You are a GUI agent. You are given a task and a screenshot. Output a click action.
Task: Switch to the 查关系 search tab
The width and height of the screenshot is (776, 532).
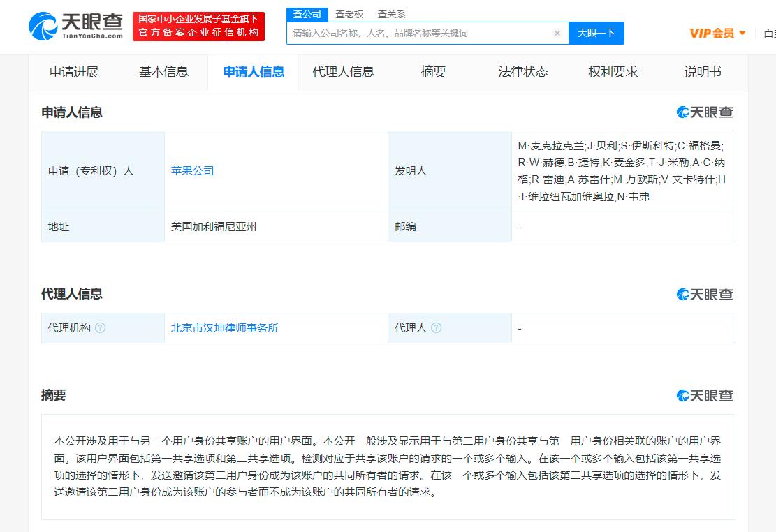391,15
